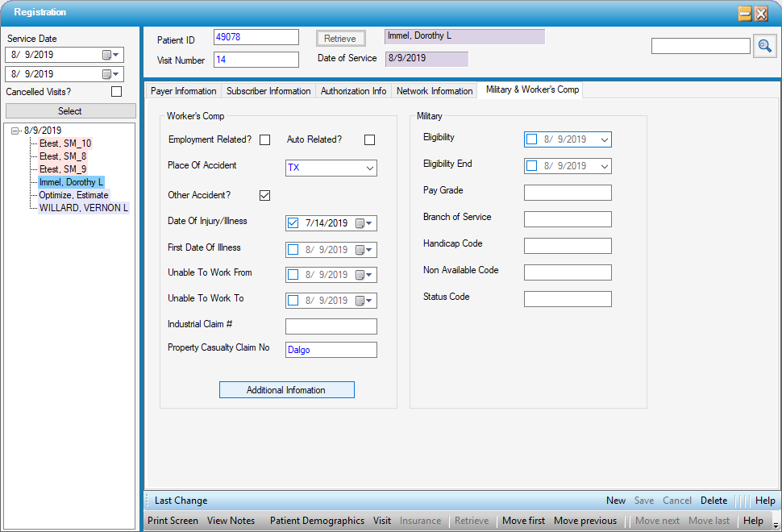Open the Military Eligibility date dropdown
Screen dimensions: 782x532
603,139
